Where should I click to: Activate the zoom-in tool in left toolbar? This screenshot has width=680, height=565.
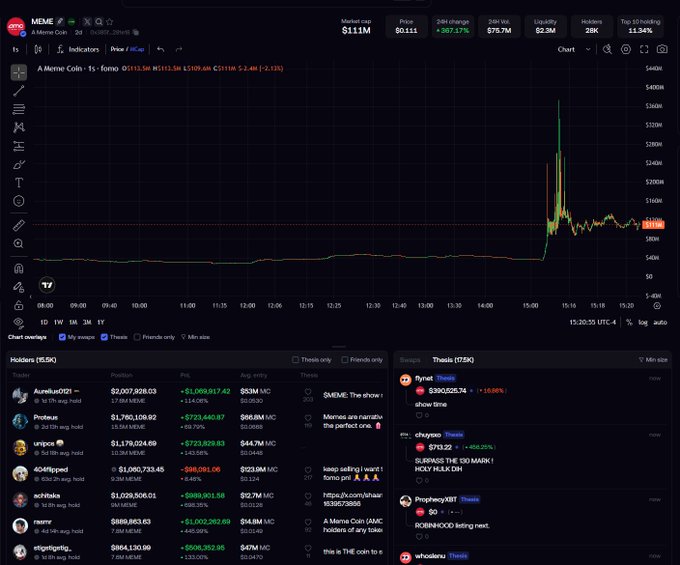19,244
